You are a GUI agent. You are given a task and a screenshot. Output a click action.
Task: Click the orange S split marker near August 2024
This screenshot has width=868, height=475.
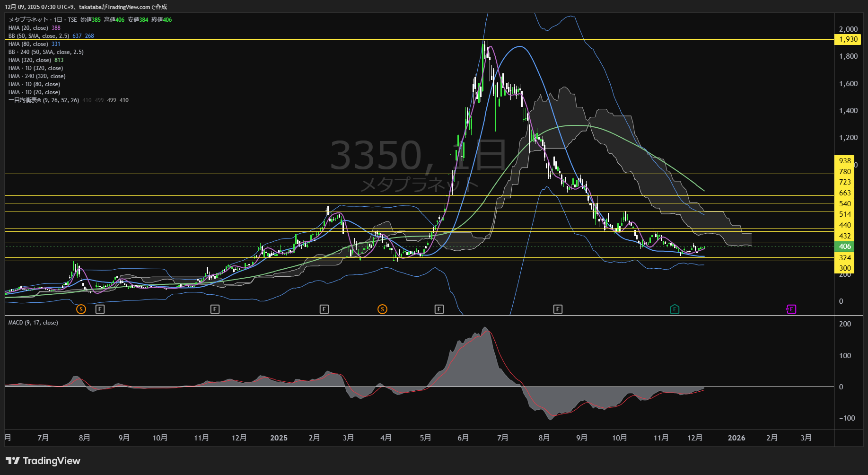[x=81, y=309]
